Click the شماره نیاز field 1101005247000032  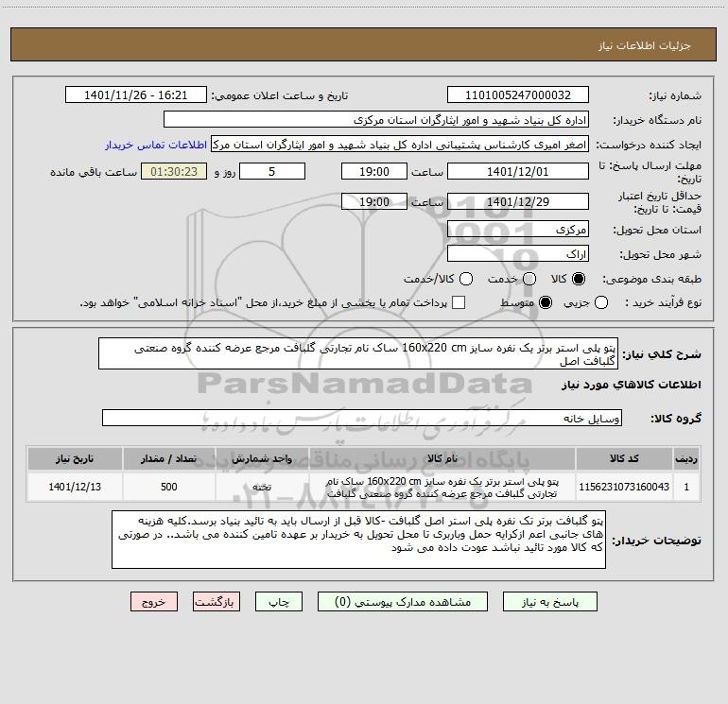[518, 94]
